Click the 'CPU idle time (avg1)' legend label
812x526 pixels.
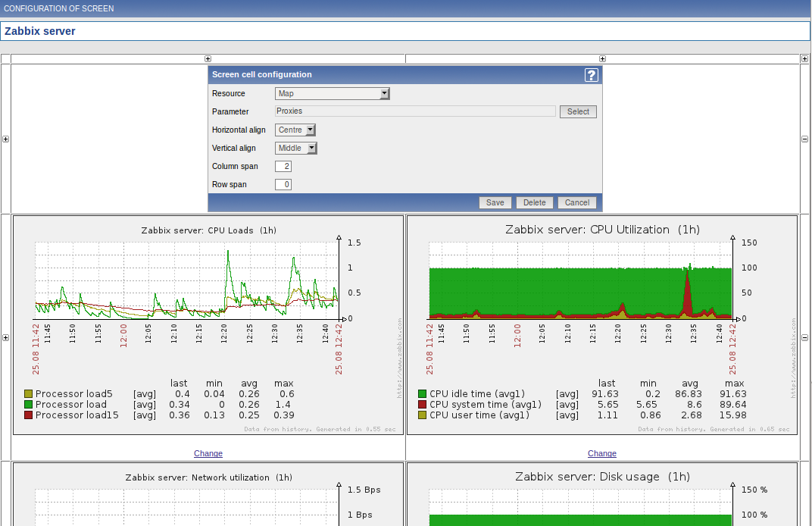tap(477, 394)
